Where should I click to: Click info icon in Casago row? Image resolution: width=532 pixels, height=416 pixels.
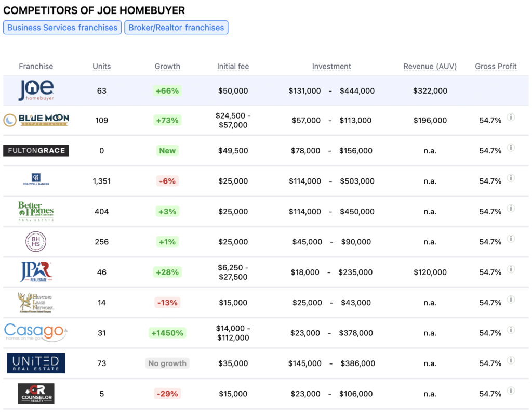tap(511, 330)
